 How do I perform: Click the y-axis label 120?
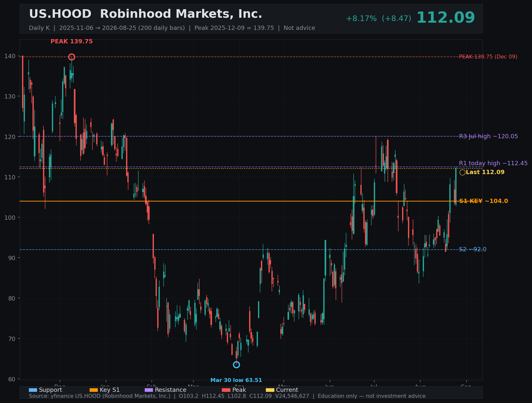click(x=10, y=137)
